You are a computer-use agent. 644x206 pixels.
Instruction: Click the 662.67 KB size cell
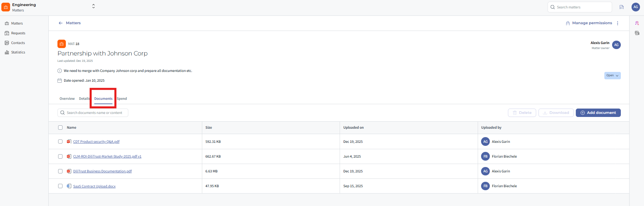(213, 157)
